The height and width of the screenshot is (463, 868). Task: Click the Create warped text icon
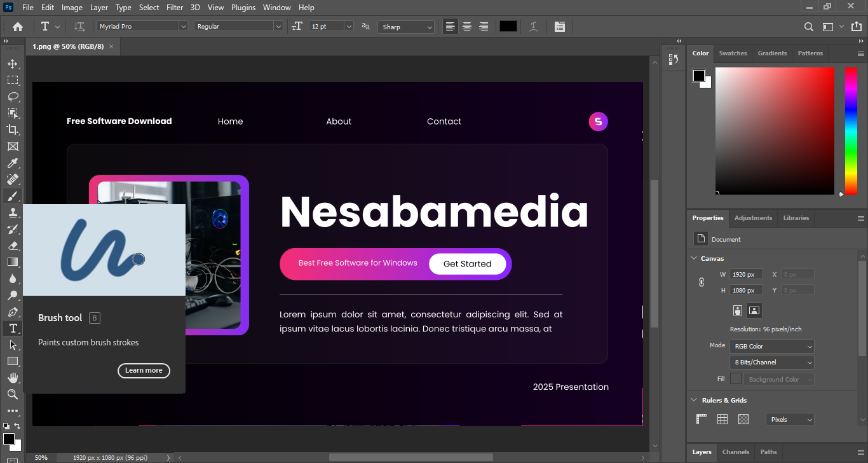coord(534,27)
